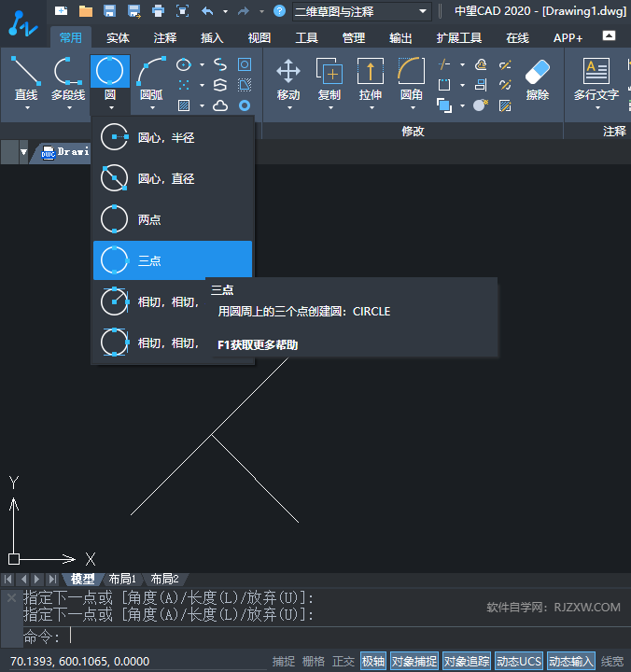This screenshot has width=631, height=672.
Task: Expand the Trim tool dropdown arrow
Action: 462,65
